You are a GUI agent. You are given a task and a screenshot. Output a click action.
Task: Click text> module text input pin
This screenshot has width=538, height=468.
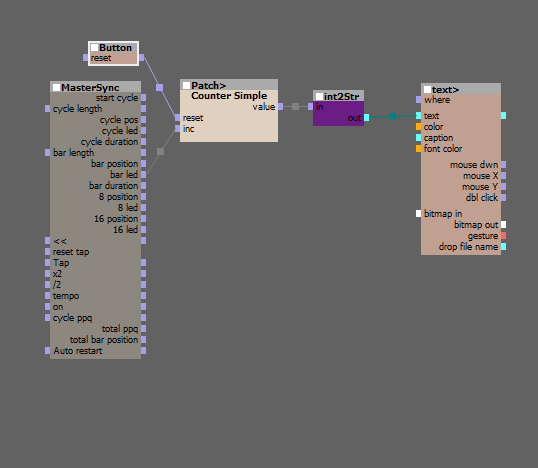tap(418, 116)
